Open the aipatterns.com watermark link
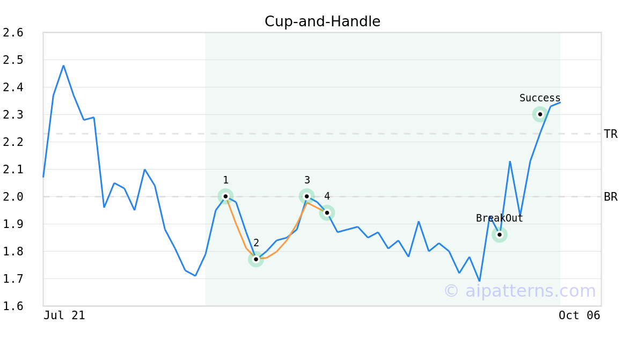This screenshot has height=338, width=644. (519, 291)
